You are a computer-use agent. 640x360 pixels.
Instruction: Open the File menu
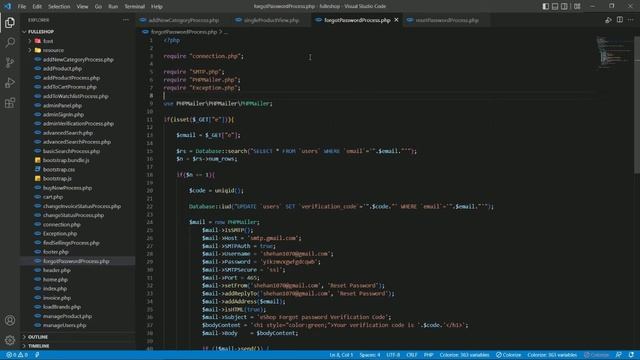tap(22, 7)
